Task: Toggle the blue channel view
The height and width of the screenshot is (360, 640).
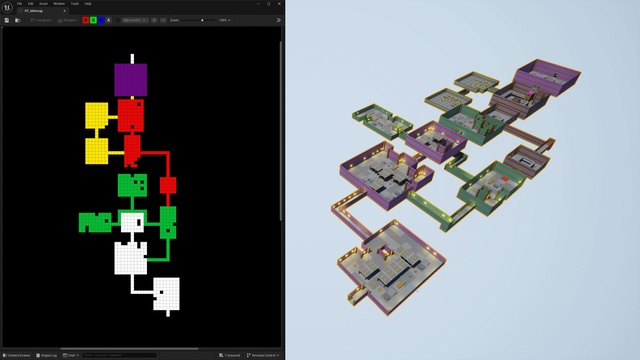Action: click(x=101, y=20)
